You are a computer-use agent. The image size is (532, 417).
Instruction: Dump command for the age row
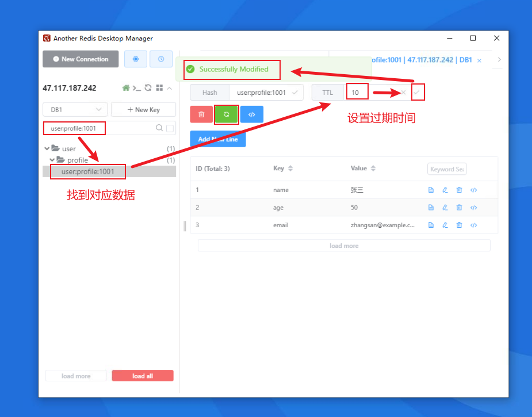tap(474, 207)
